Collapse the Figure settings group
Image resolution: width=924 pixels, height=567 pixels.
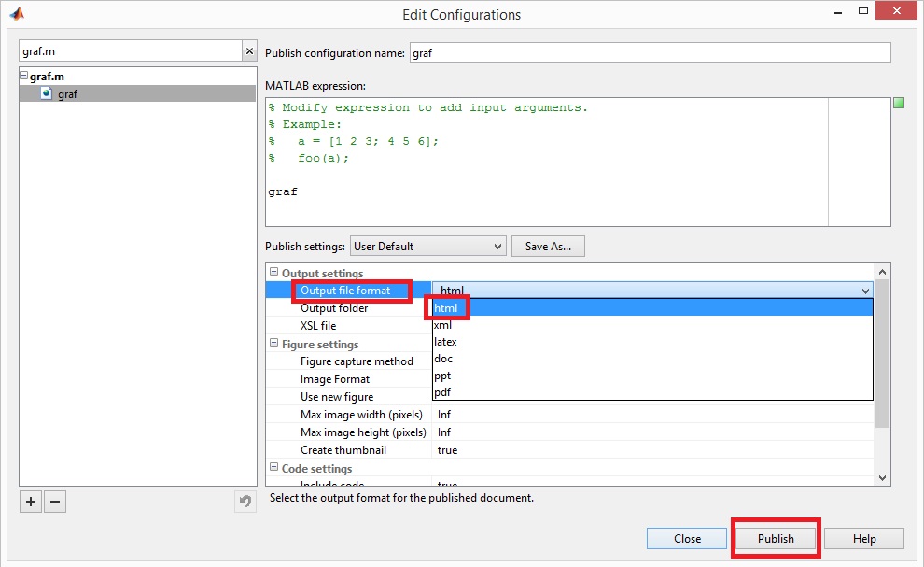tap(273, 343)
